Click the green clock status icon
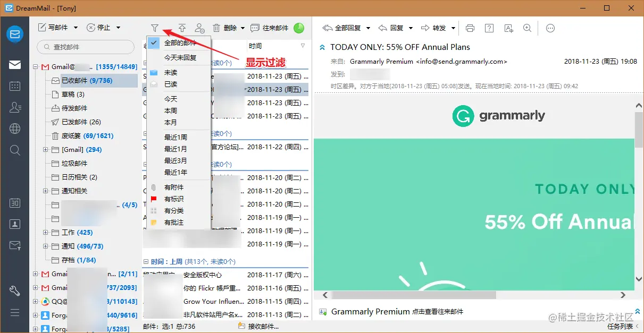Image resolution: width=644 pixels, height=333 pixels. click(299, 28)
